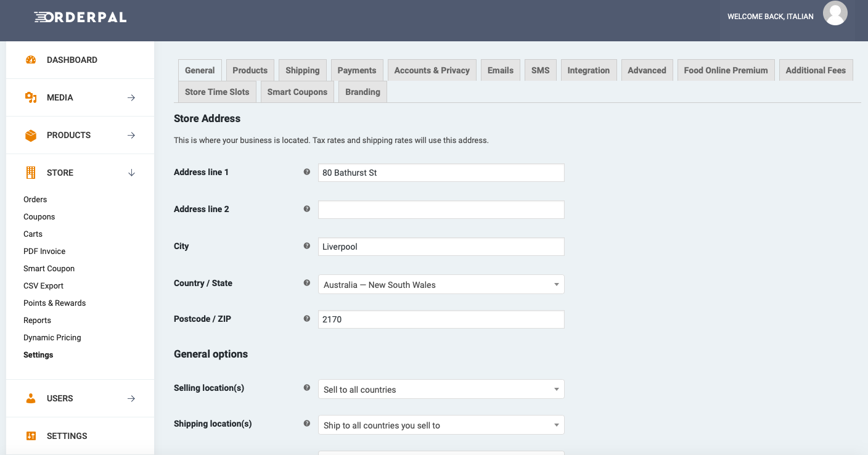868x455 pixels.
Task: Show help tooltip for Postcode / ZIP
Action: point(307,319)
